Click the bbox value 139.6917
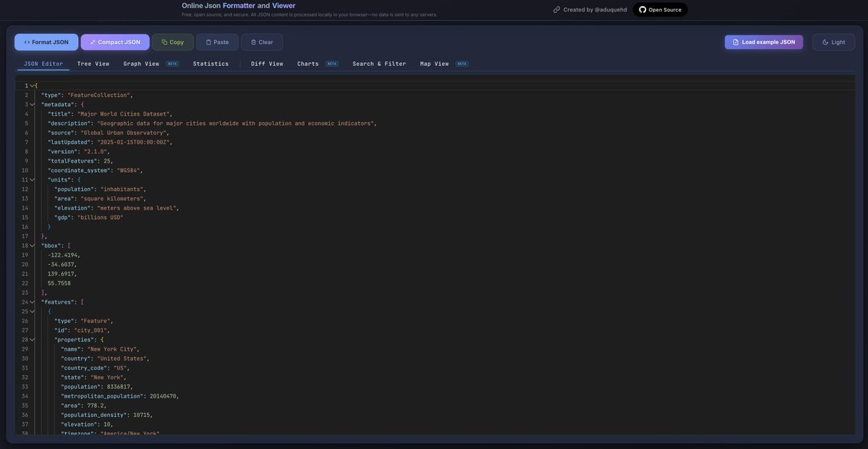The width and height of the screenshot is (868, 449). 61,274
